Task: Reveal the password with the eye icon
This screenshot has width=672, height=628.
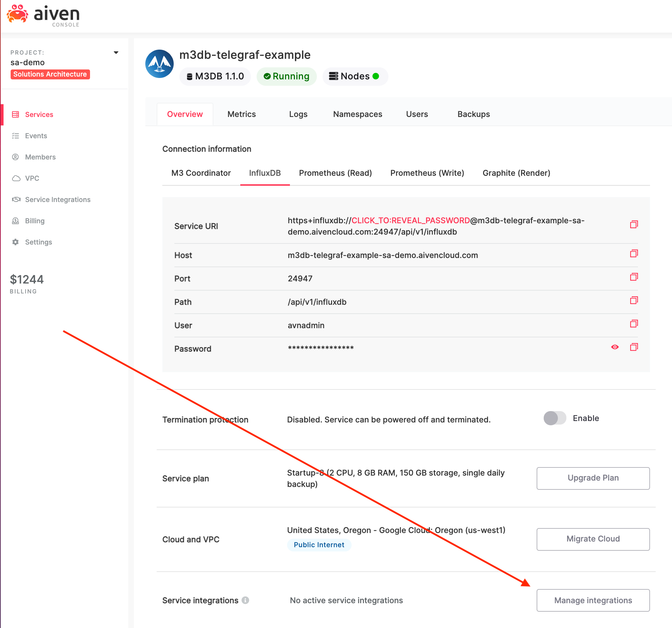Action: [615, 347]
